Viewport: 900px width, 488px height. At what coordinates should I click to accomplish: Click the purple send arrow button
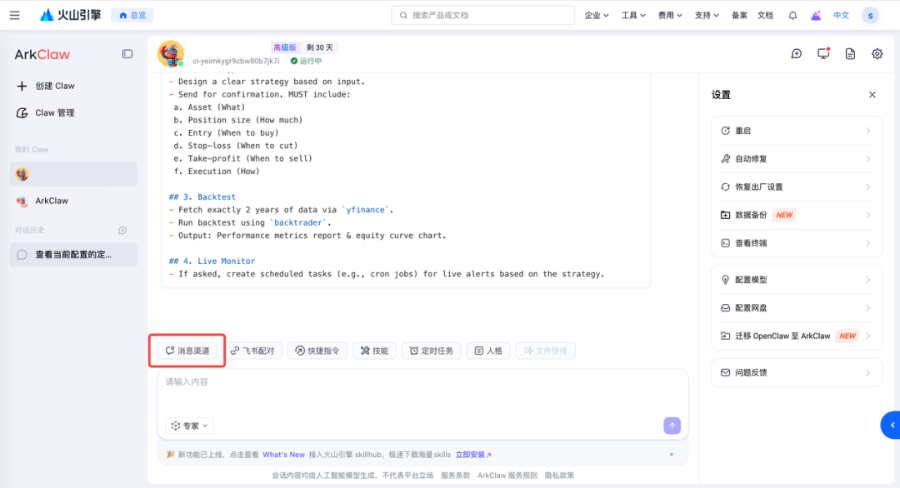click(x=672, y=425)
